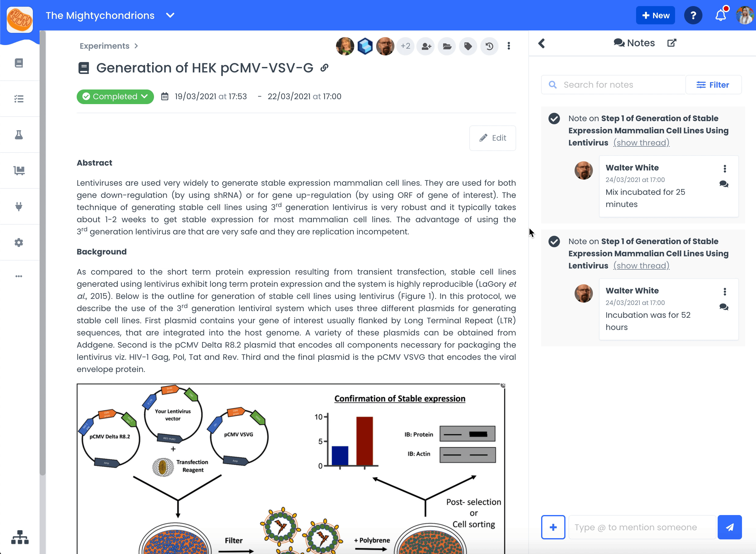Screen dimensions: 756x554
Task: Click the flask icon in the sidebar
Action: point(19,135)
